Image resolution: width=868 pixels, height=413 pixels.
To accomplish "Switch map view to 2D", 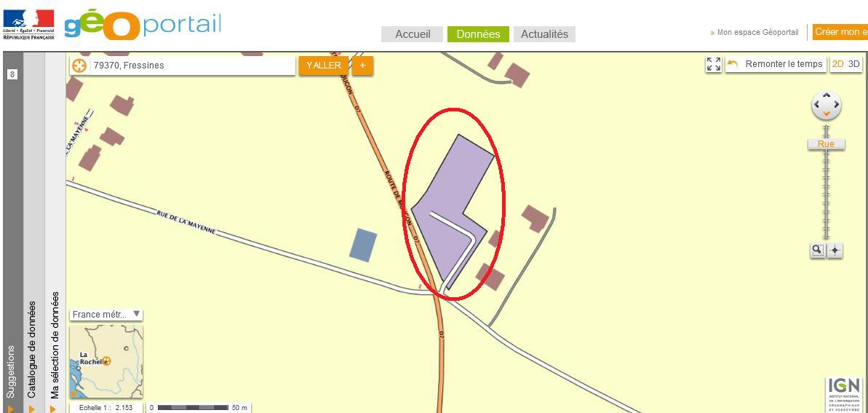I will click(x=838, y=64).
